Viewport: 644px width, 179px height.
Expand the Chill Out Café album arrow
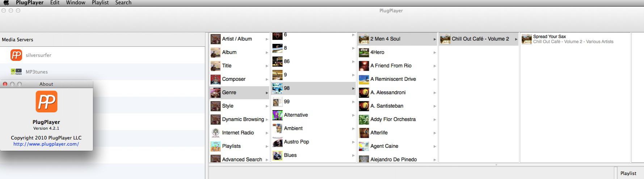point(516,39)
